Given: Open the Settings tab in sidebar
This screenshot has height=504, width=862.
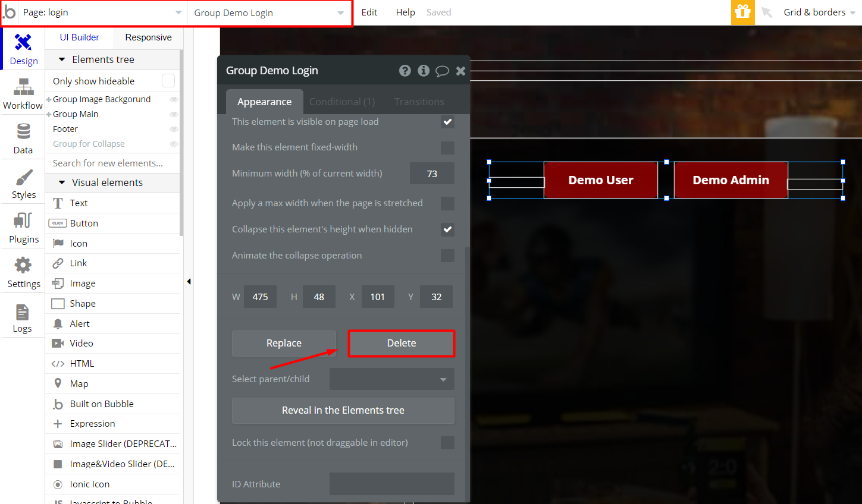Looking at the screenshot, I should click(x=23, y=272).
